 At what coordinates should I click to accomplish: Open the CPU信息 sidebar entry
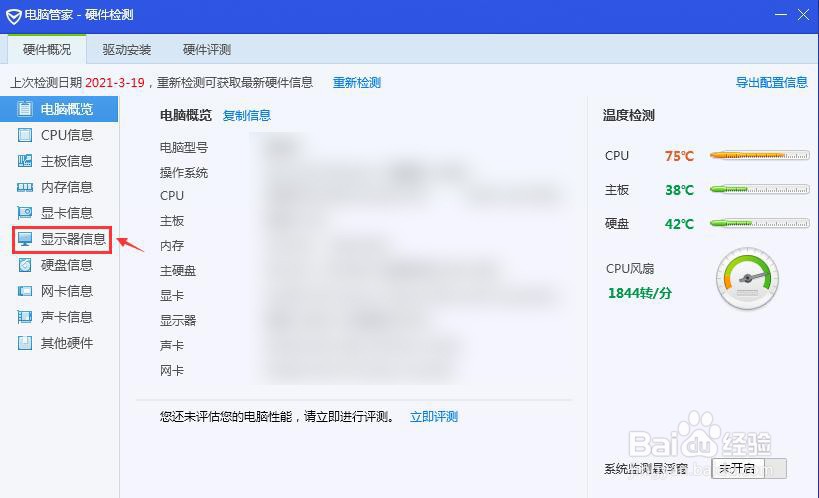pos(59,135)
